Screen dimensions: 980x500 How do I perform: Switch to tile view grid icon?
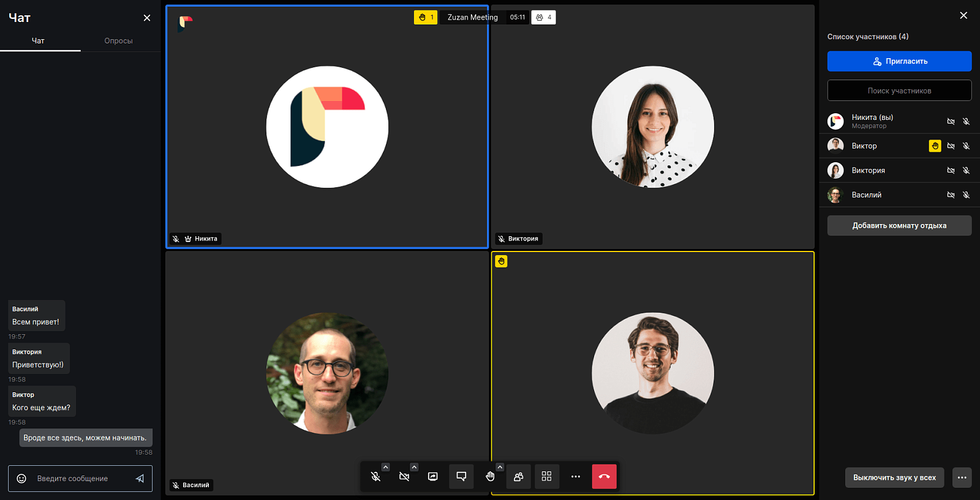click(x=547, y=477)
